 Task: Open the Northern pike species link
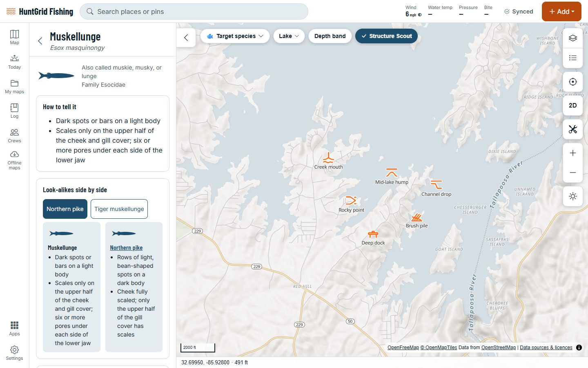126,248
